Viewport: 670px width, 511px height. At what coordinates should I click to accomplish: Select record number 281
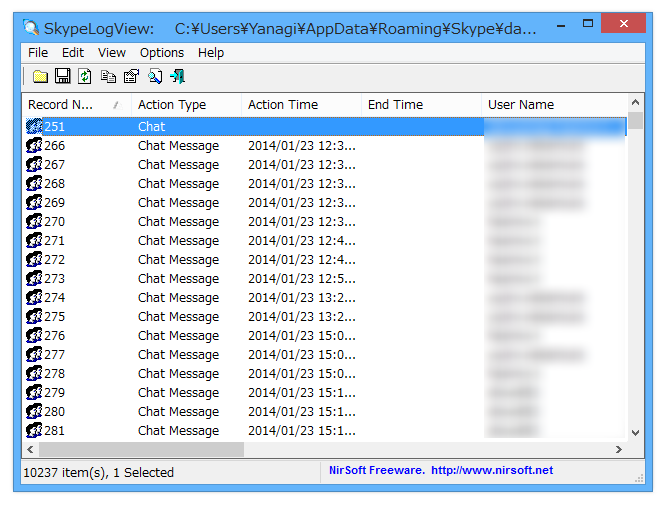point(54,430)
